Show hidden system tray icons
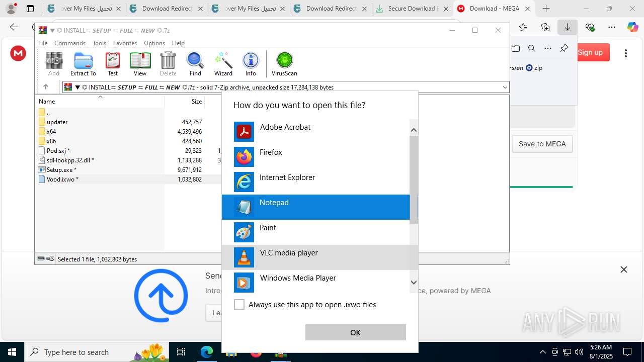The height and width of the screenshot is (362, 644). click(x=542, y=352)
